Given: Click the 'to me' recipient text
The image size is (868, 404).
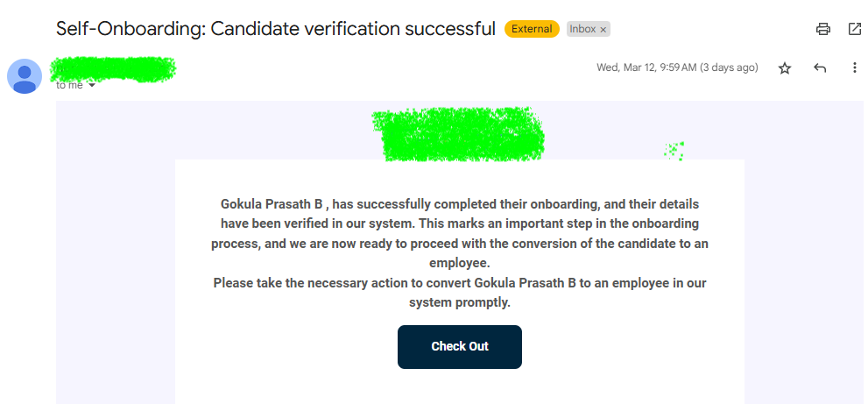Looking at the screenshot, I should coord(69,86).
